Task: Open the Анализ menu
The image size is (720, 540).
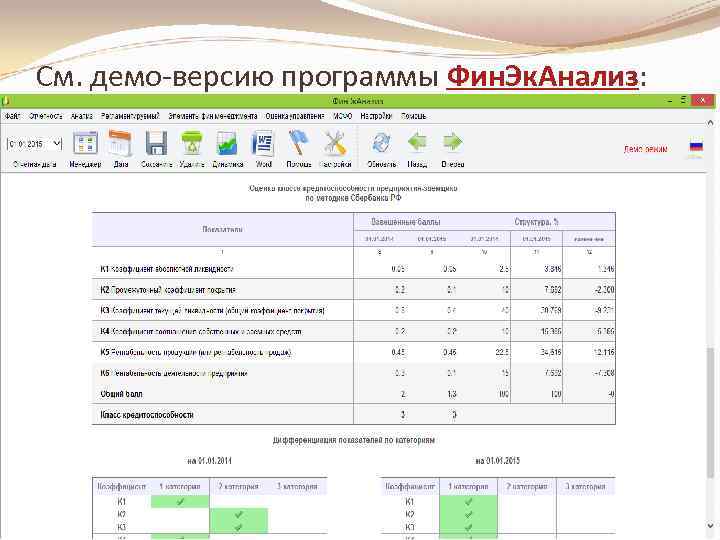Action: tap(82, 116)
